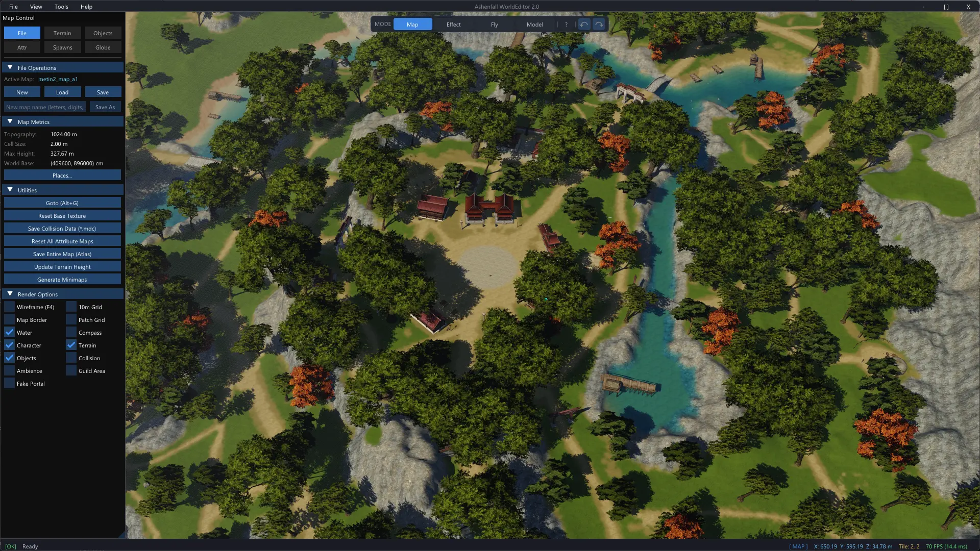Click the active map name metin2_map_a1
The image size is (980, 551).
point(58,79)
